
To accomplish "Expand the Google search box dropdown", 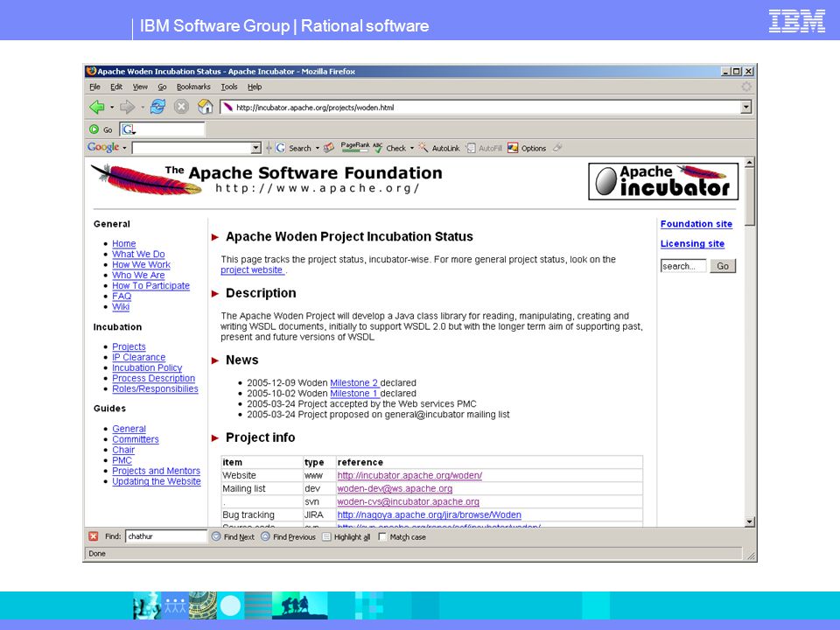I will pos(256,148).
